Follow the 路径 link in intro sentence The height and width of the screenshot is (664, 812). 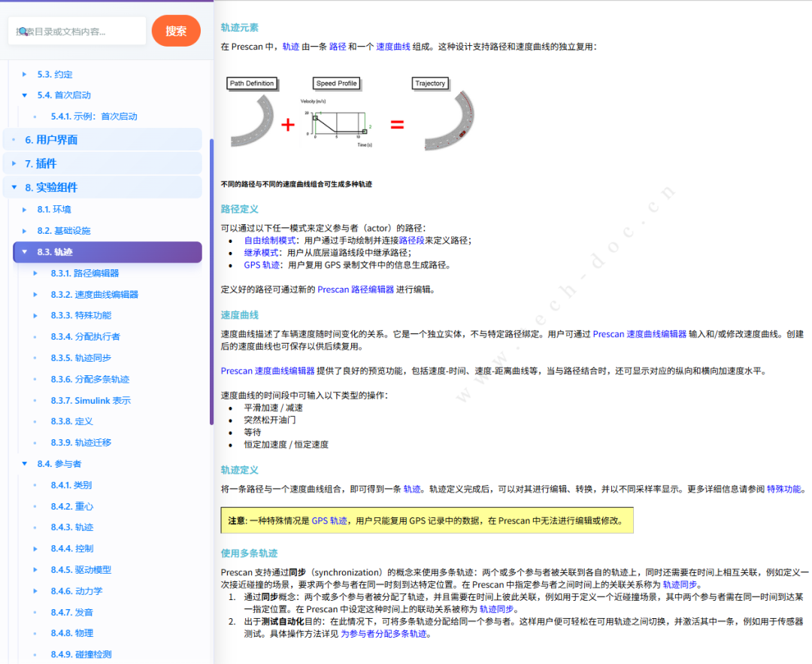tap(338, 47)
